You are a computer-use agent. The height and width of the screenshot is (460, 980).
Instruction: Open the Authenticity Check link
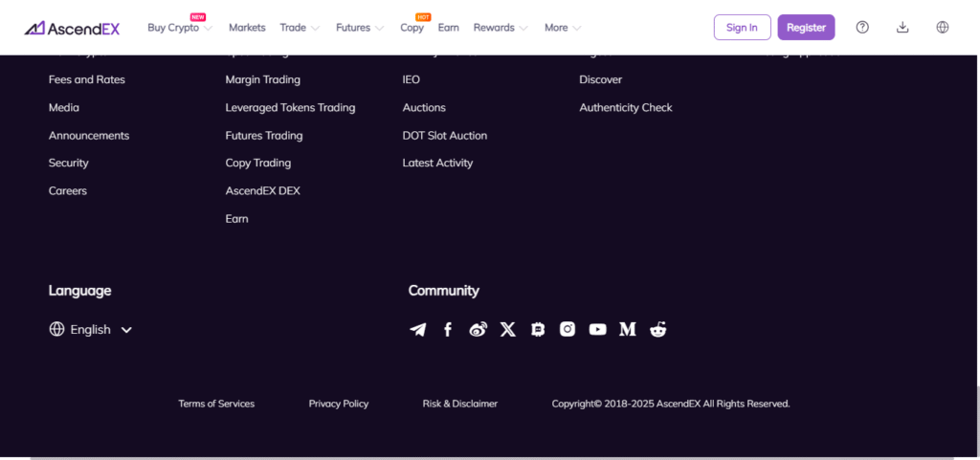click(626, 107)
